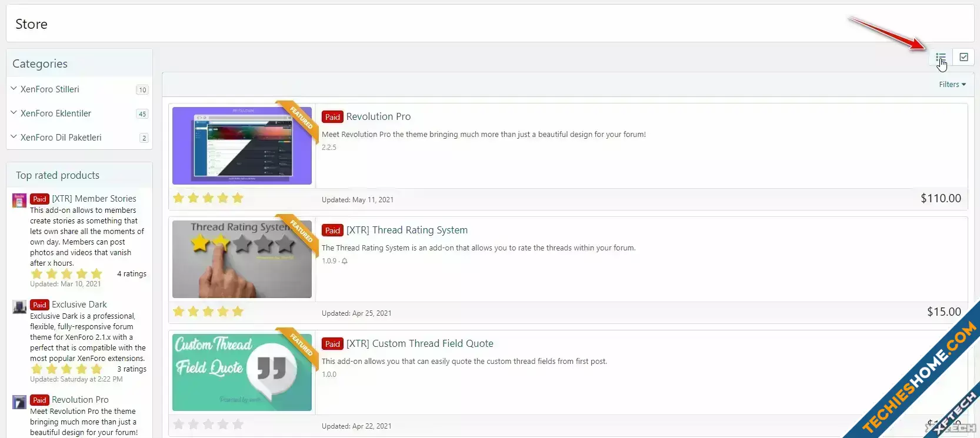Click the Paid label beside Exclusive Dark
980x438 pixels.
point(39,305)
